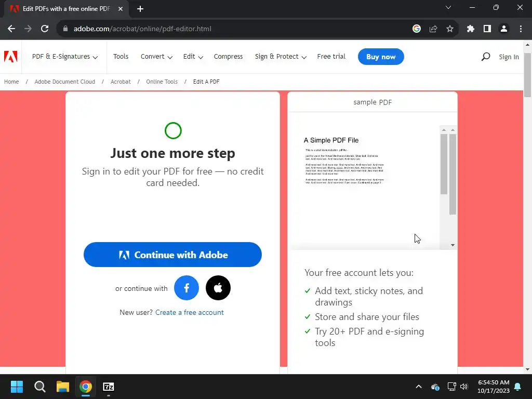Toggle Chrome side panel
Image resolution: width=532 pixels, height=399 pixels.
coord(487,29)
